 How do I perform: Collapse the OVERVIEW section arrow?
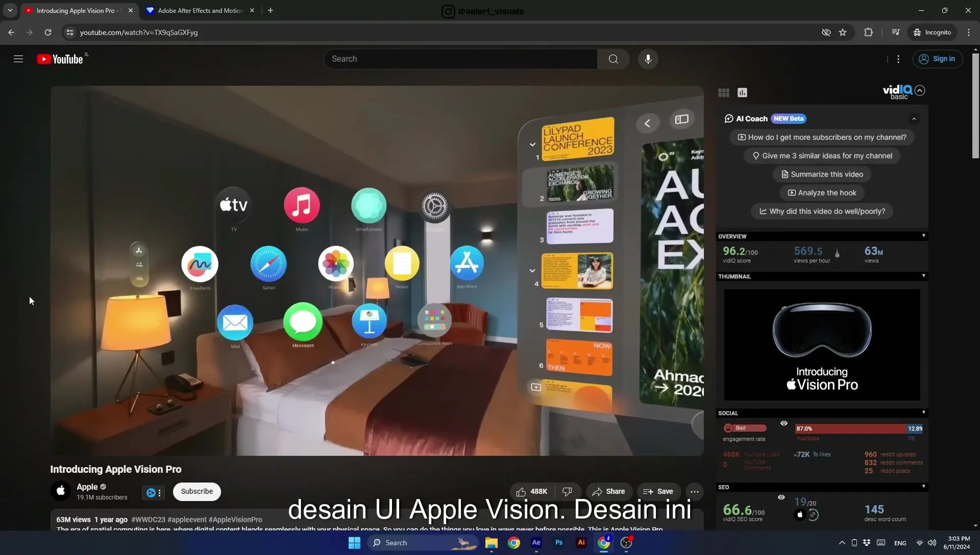pos(923,236)
